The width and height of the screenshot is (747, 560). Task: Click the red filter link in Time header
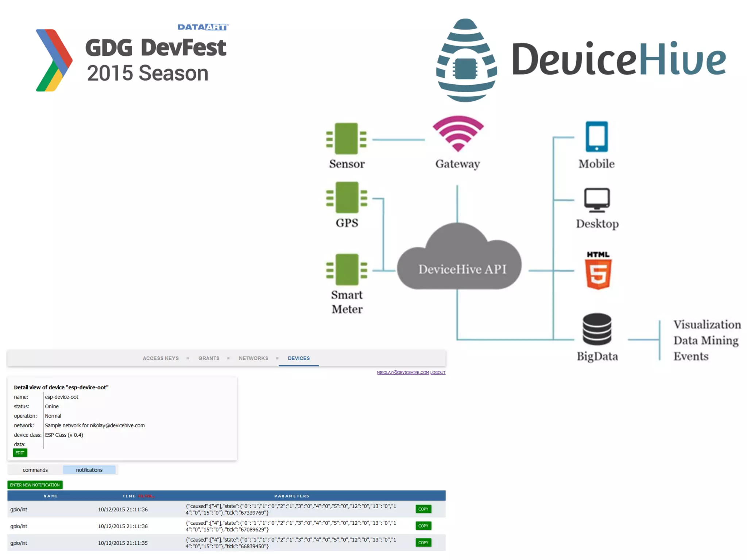(x=146, y=496)
